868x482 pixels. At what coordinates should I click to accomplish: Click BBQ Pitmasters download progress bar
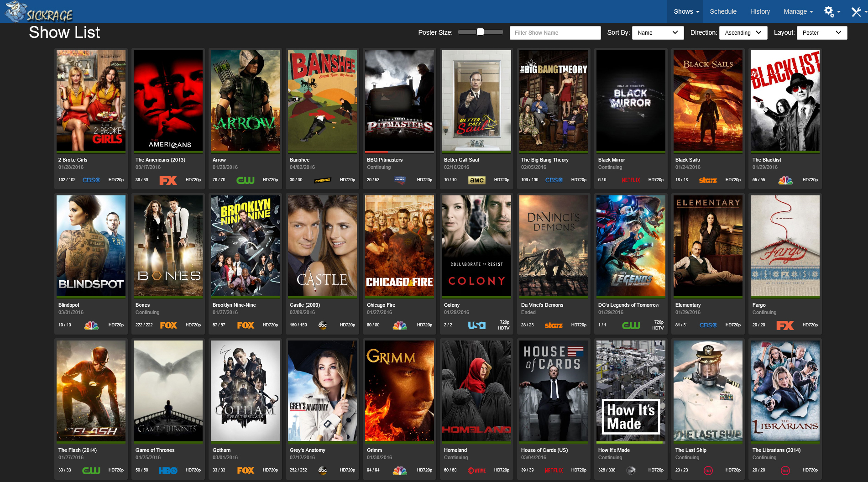pos(399,152)
